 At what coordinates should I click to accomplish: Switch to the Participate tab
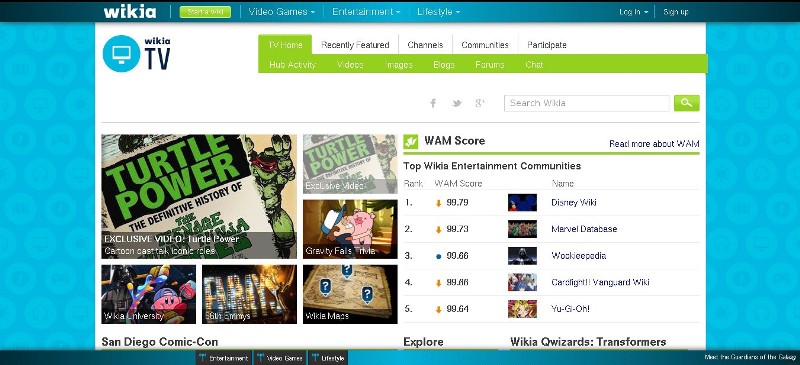546,45
